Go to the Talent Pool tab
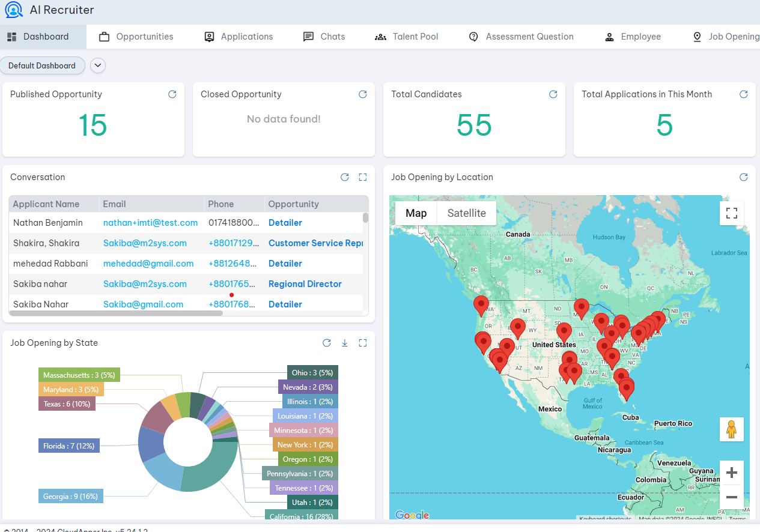This screenshot has width=760, height=532. point(407,37)
